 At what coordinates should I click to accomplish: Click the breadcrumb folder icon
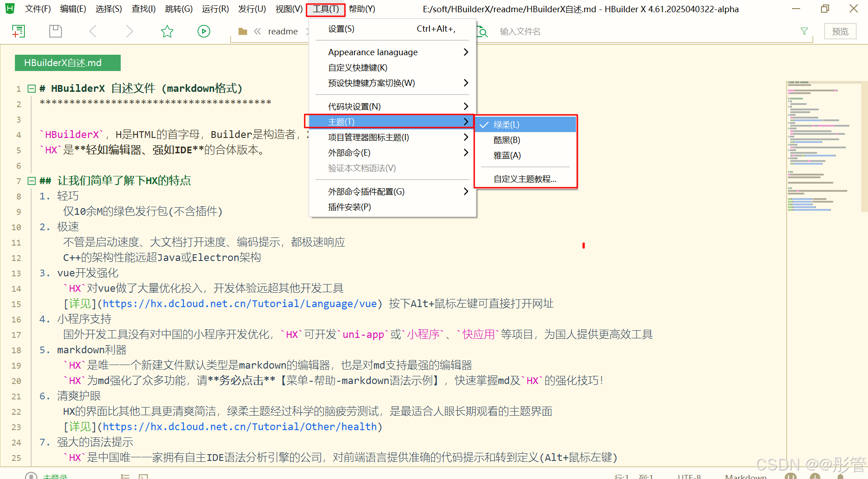tap(243, 31)
